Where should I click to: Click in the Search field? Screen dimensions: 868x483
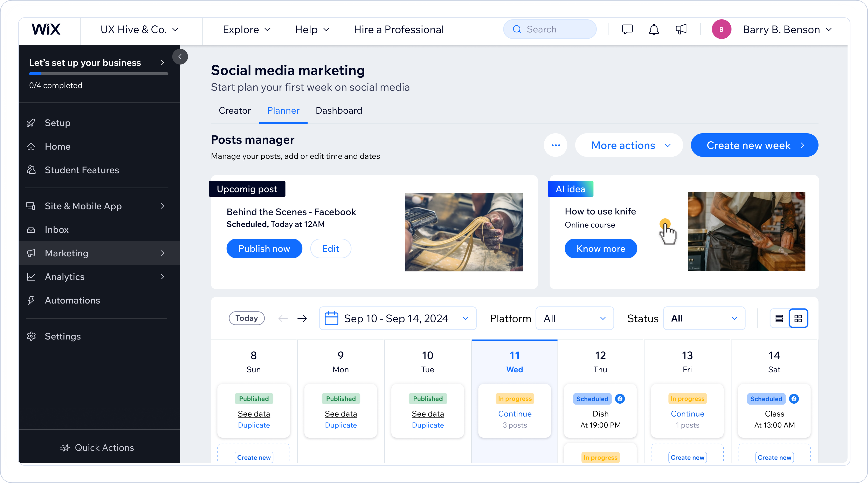coord(550,29)
